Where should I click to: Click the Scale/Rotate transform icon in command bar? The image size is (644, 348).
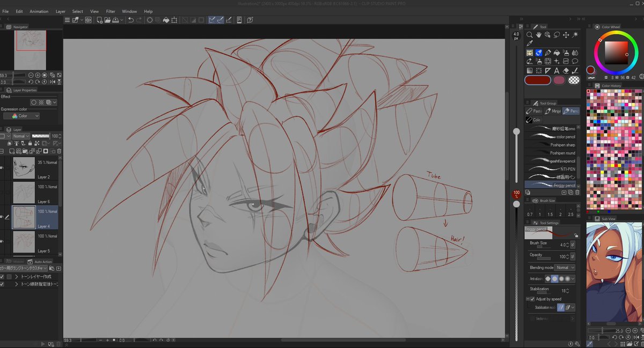174,20
